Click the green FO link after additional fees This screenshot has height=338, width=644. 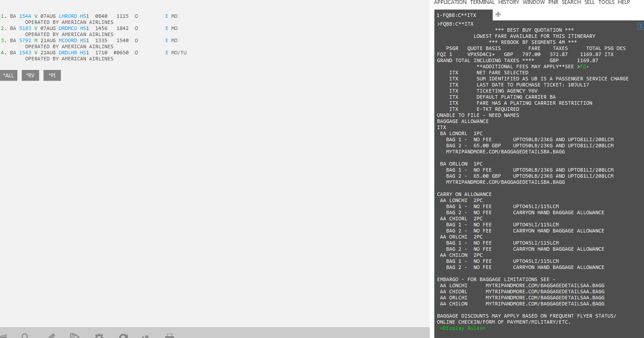[x=583, y=67]
